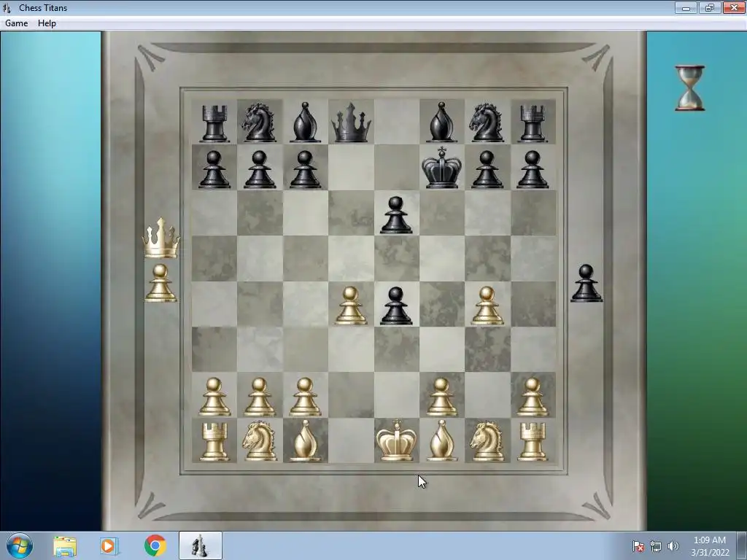This screenshot has height=560, width=747.
Task: Select the black rook on h8
Action: (x=532, y=123)
